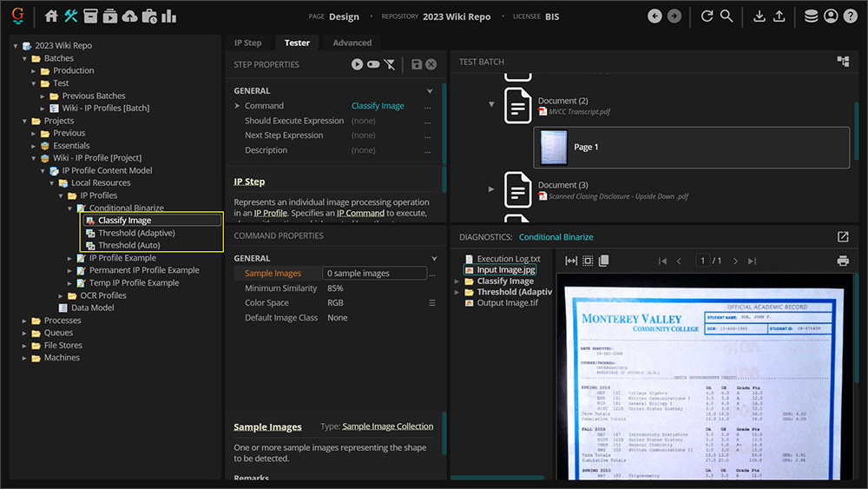Open the Color Space RGB dropdown menu

pyautogui.click(x=431, y=303)
